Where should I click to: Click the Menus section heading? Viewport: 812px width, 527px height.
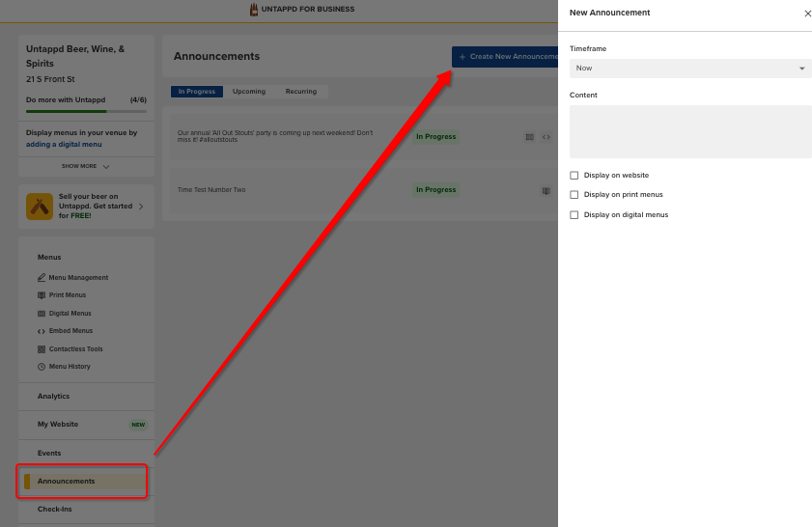click(49, 258)
